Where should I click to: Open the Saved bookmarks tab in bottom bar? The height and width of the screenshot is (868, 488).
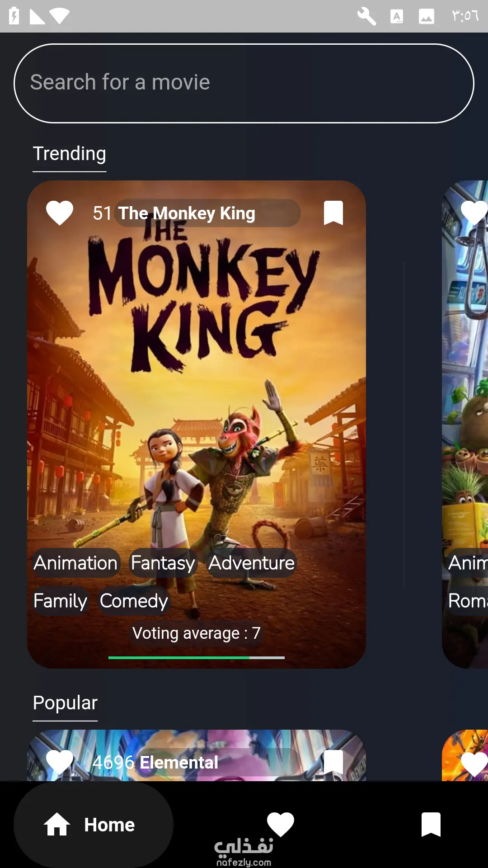[x=431, y=825]
